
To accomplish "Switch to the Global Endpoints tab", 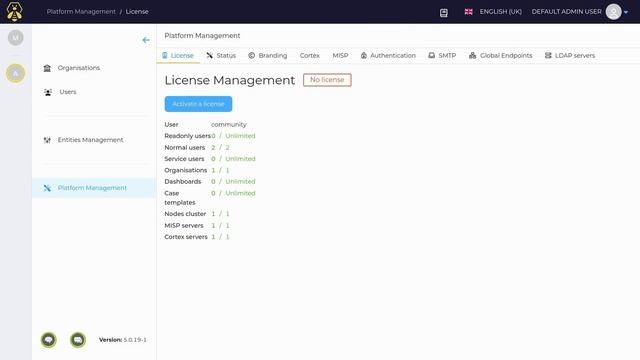I will (x=500, y=56).
